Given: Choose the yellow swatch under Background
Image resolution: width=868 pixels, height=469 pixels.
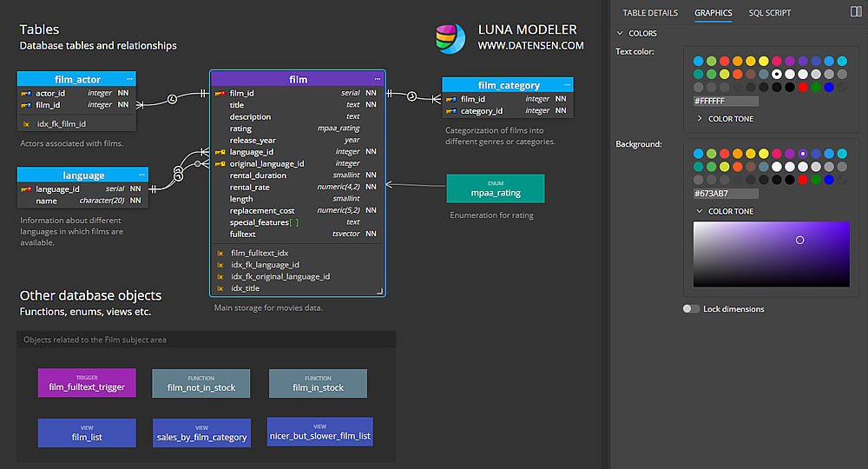Looking at the screenshot, I should coord(763,154).
